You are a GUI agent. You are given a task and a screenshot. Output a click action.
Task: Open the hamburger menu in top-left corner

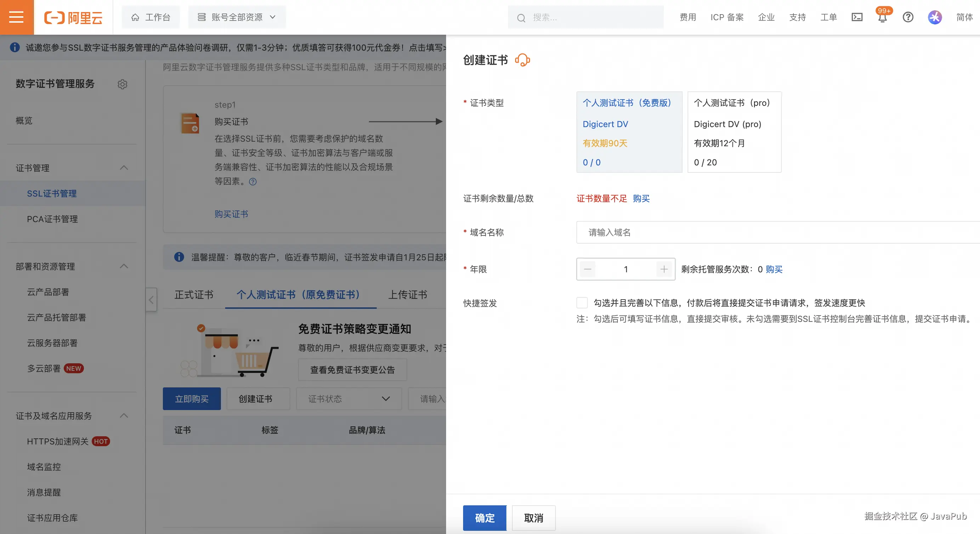pyautogui.click(x=16, y=17)
